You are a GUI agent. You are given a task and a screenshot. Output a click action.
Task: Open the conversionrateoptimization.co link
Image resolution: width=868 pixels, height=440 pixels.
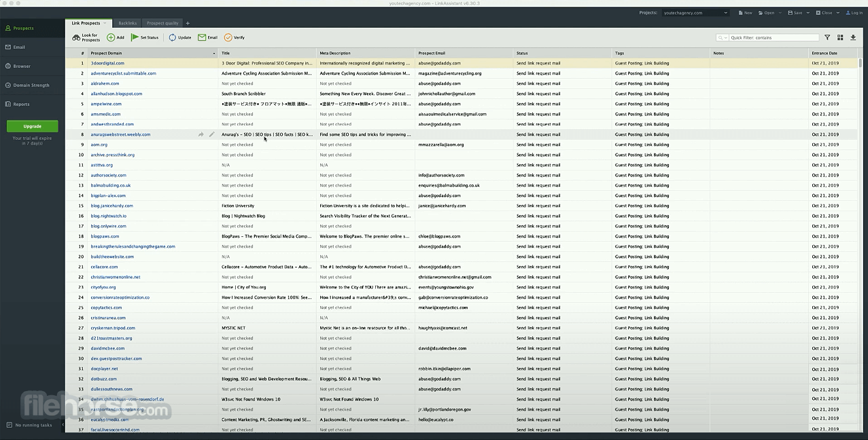click(x=120, y=297)
